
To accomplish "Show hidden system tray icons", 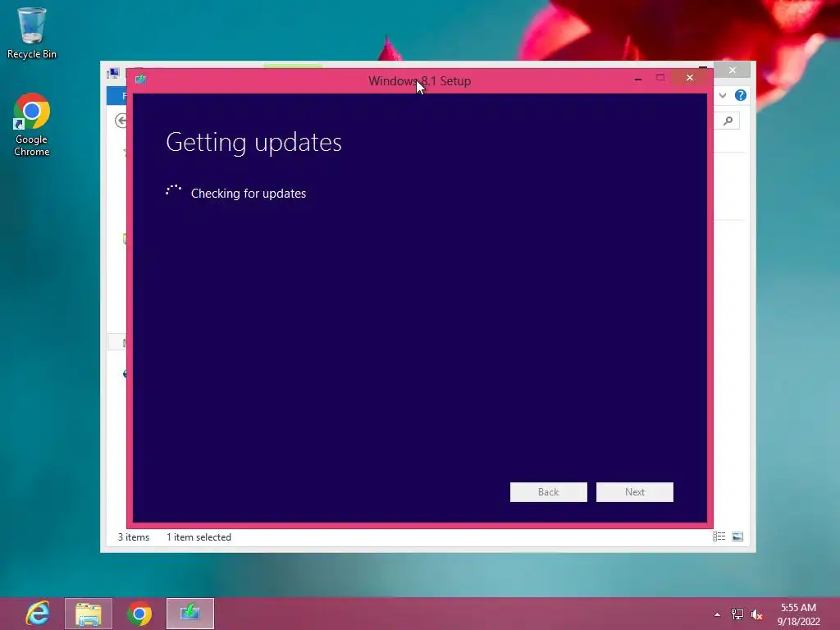I will point(717,614).
